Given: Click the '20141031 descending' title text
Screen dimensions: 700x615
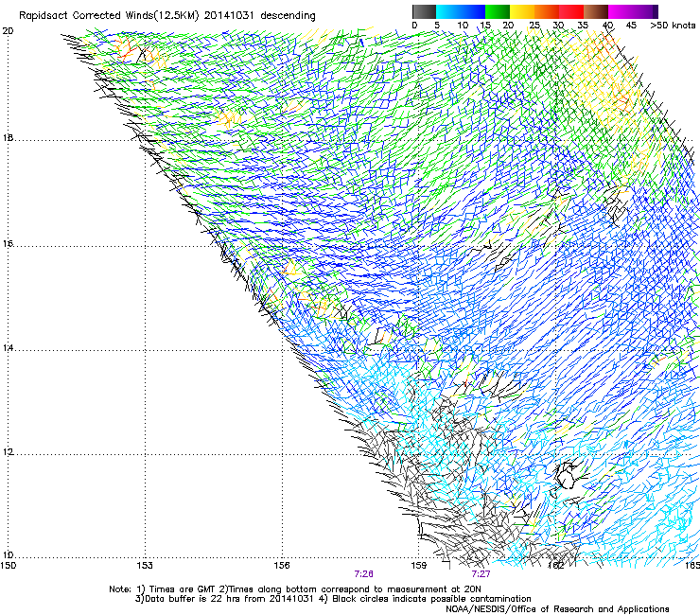Looking at the screenshot, I should 260,16.
